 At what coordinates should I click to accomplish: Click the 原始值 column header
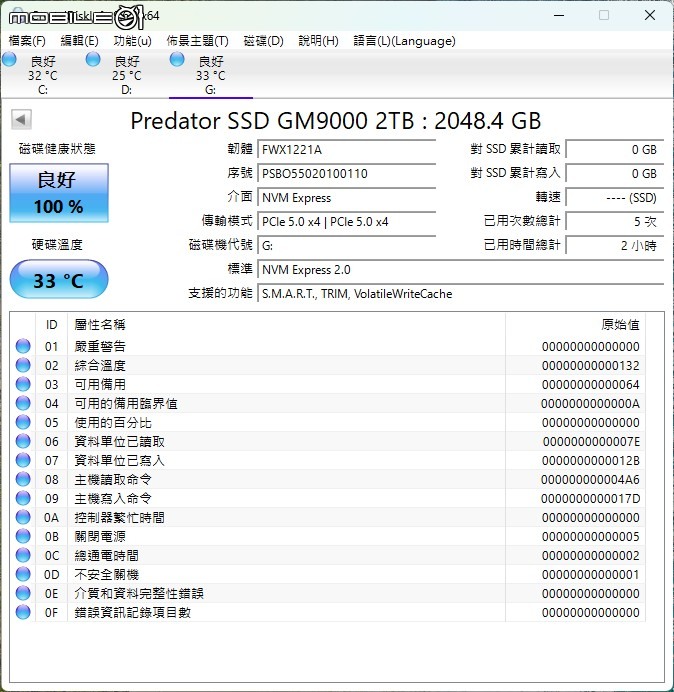pos(576,325)
